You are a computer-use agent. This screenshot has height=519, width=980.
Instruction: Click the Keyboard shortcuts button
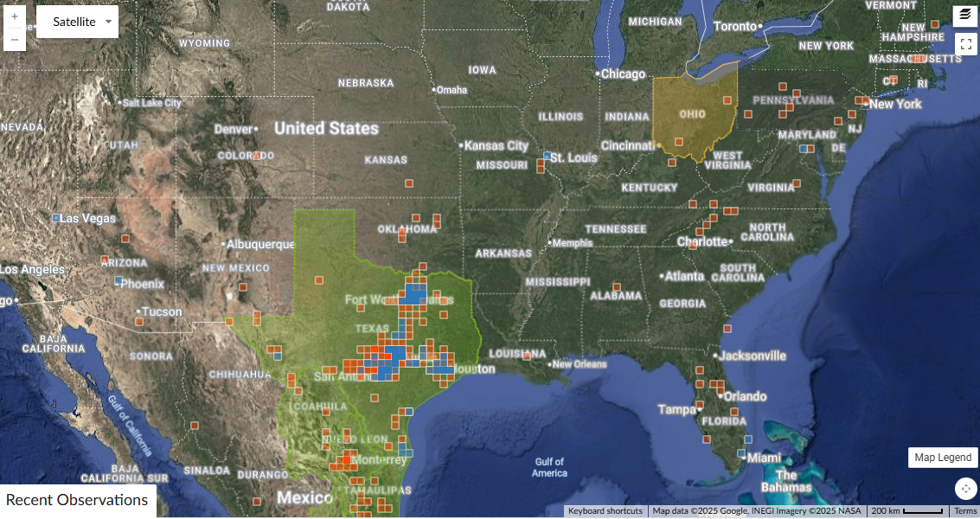605,511
